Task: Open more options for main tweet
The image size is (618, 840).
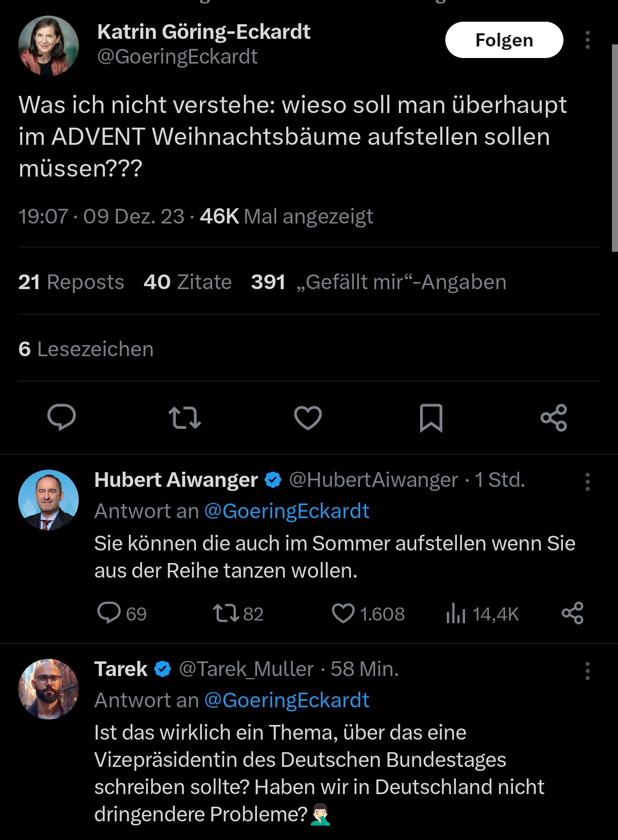Action: (588, 40)
